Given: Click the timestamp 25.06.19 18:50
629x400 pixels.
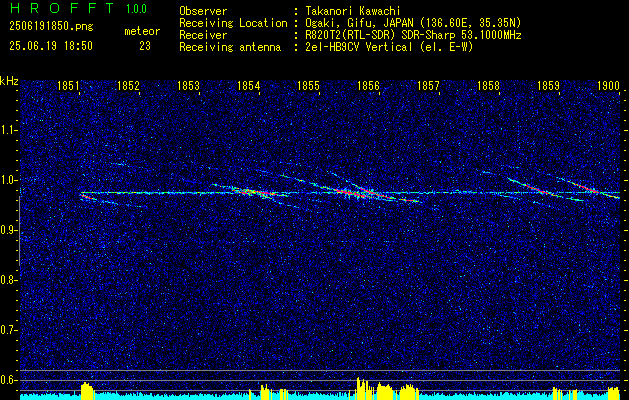Looking at the screenshot, I should click(51, 46).
